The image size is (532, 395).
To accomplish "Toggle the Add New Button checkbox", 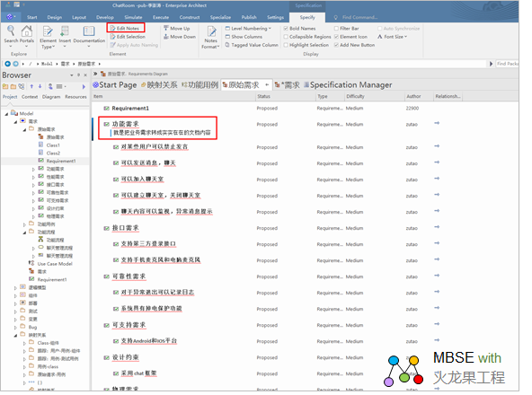I will pyautogui.click(x=336, y=45).
